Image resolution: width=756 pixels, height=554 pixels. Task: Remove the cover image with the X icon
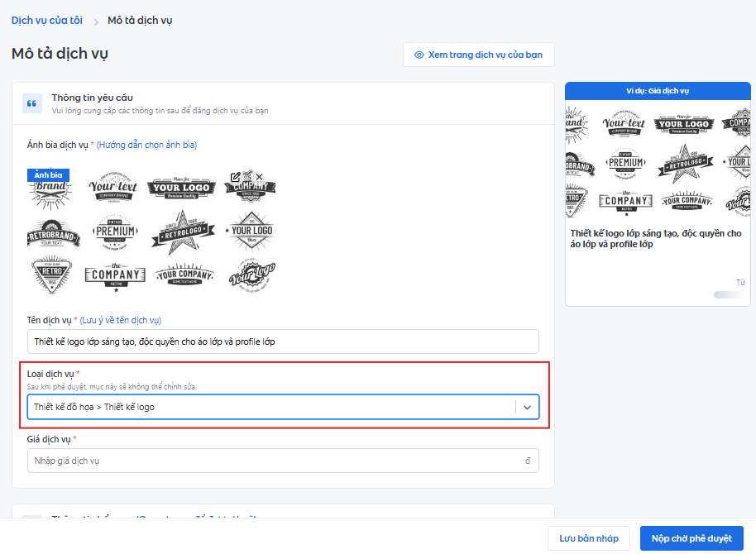pyautogui.click(x=259, y=177)
